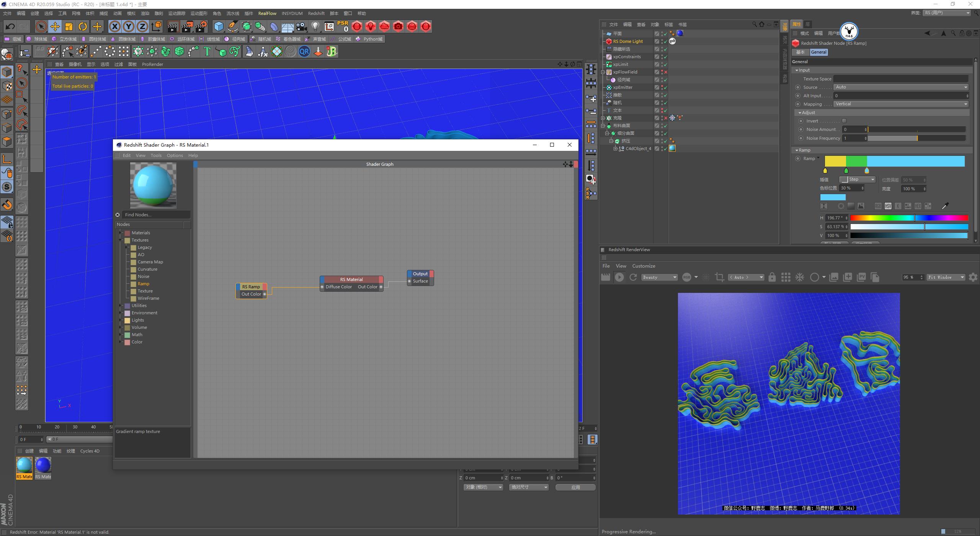Change Step interpolation in the Ramp dropdown
Image resolution: width=980 pixels, height=536 pixels.
coord(857,179)
